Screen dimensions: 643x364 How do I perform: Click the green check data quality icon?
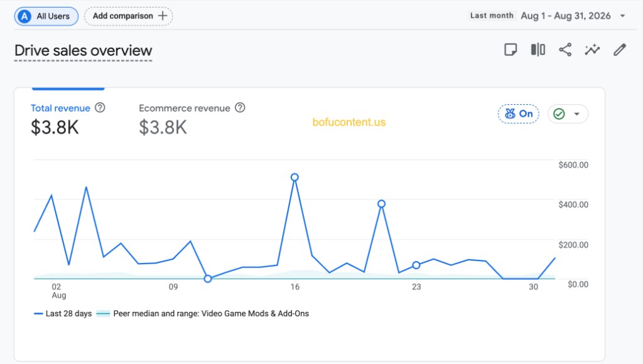(559, 114)
